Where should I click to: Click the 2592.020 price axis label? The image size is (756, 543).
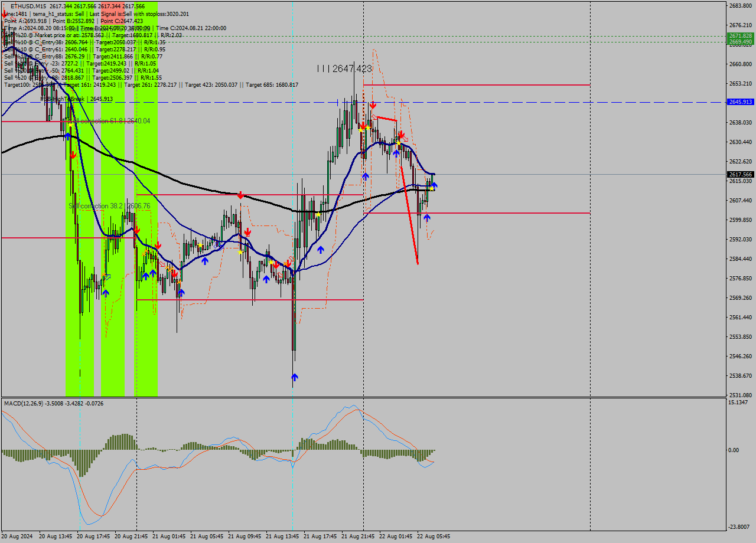pos(741,239)
